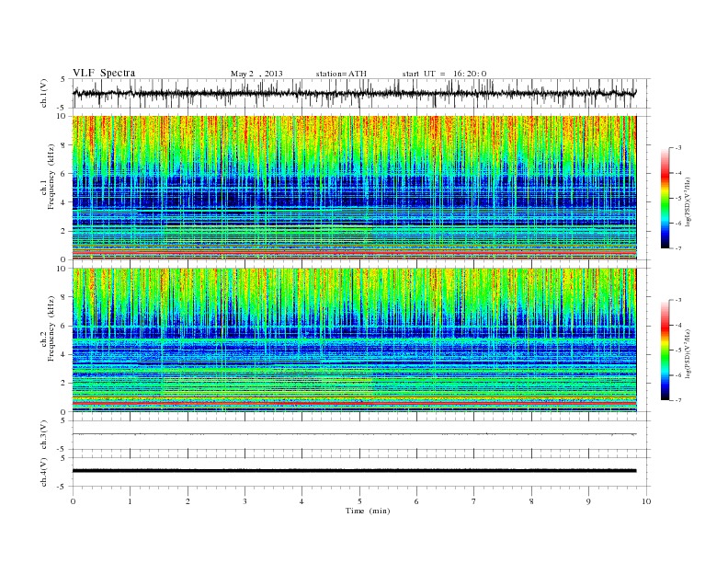Click the thick ch.4 voltage trace
This screenshot has width=728, height=563.
[354, 471]
